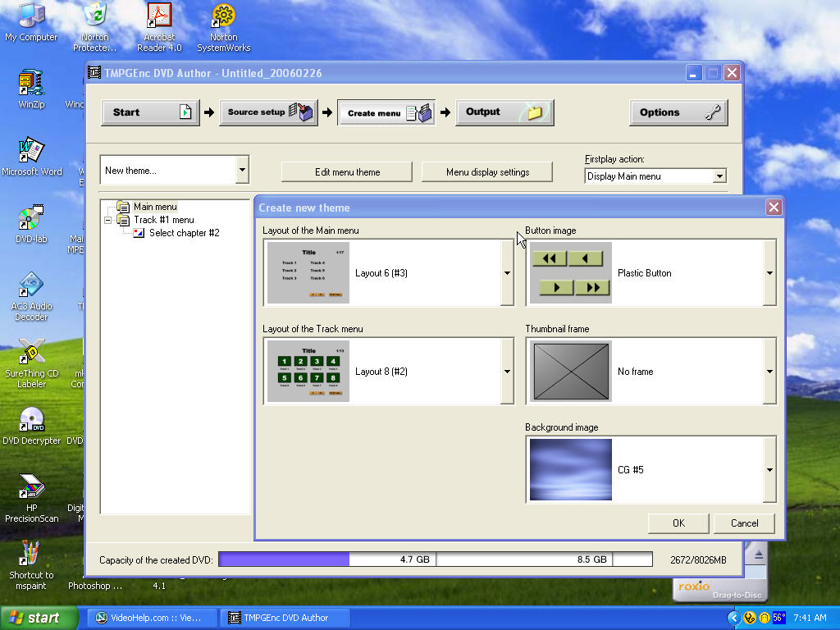Open the Source setup step
Image resolution: width=840 pixels, height=630 pixels.
268,112
